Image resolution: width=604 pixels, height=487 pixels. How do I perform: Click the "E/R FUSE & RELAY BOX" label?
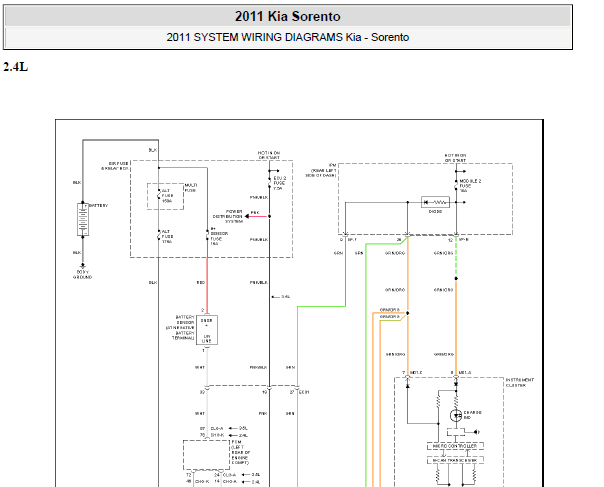pyautogui.click(x=114, y=166)
